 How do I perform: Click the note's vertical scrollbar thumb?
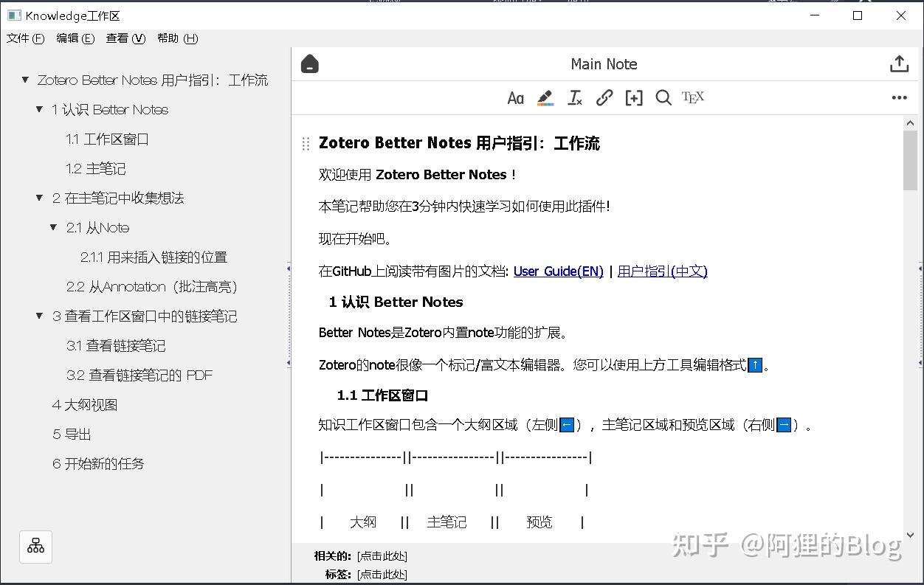910,162
